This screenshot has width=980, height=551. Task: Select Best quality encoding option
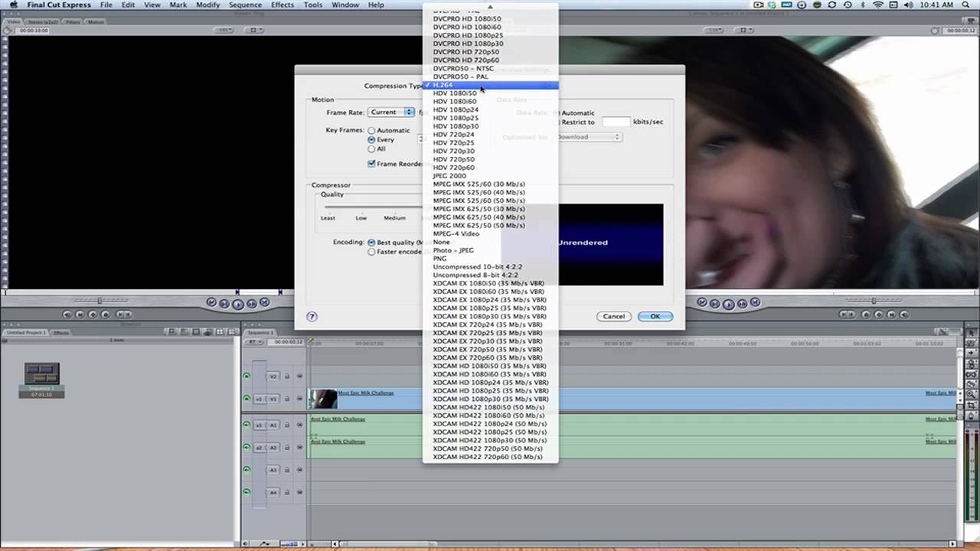371,243
